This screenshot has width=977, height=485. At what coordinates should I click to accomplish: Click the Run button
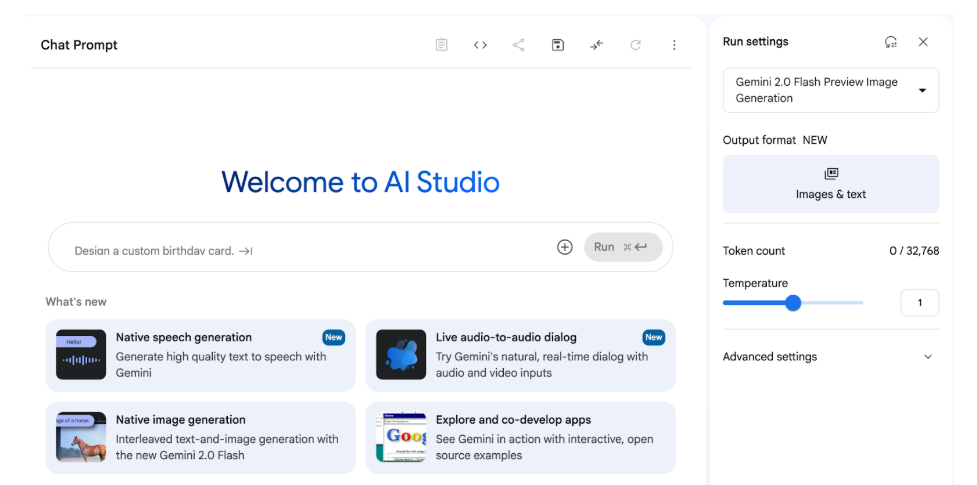pyautogui.click(x=623, y=247)
